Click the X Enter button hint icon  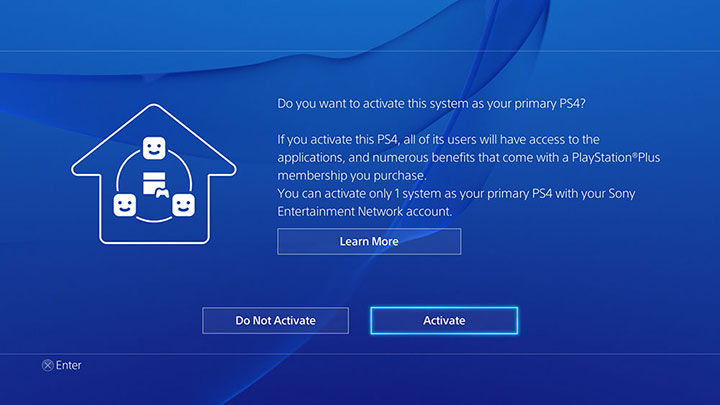point(47,366)
